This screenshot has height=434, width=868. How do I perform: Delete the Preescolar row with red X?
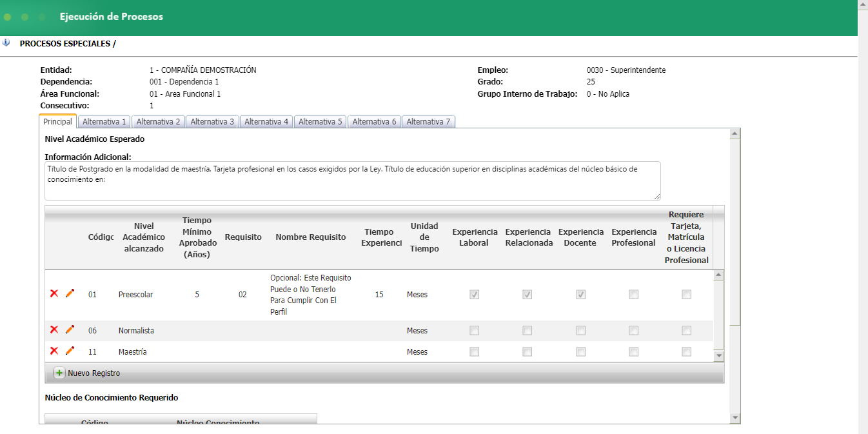[54, 294]
